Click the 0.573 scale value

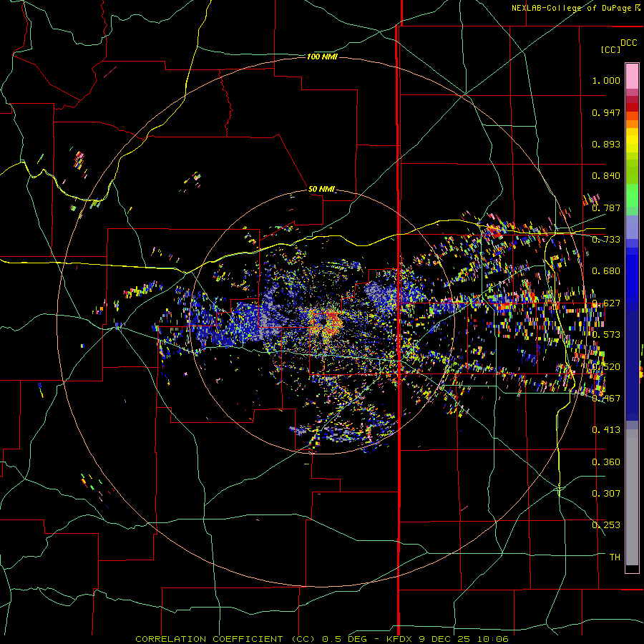(606, 335)
